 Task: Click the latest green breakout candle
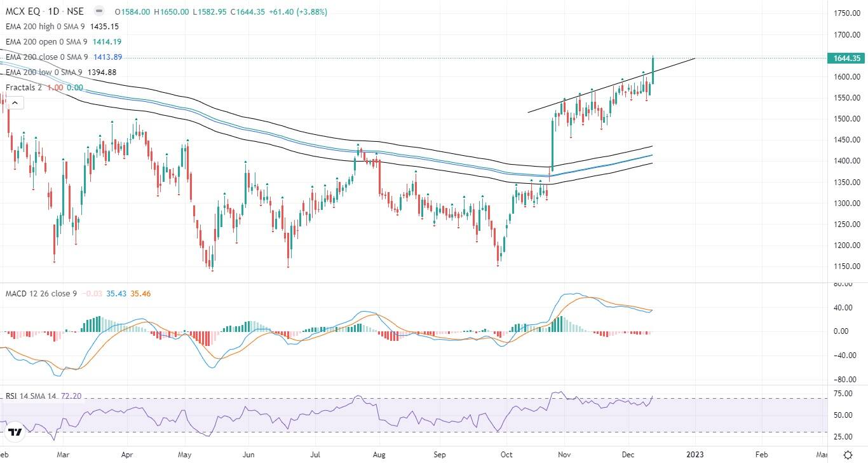(x=653, y=70)
